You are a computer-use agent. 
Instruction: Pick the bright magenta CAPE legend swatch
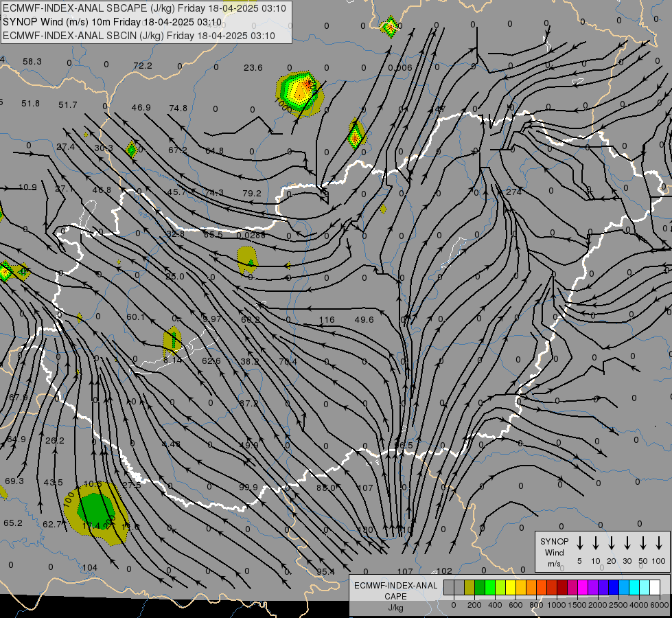[583, 588]
